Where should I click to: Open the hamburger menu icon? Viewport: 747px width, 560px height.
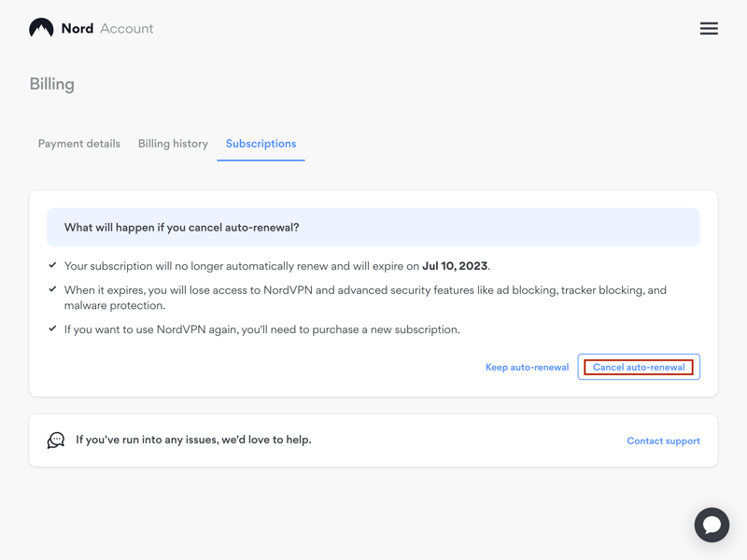pyautogui.click(x=709, y=29)
